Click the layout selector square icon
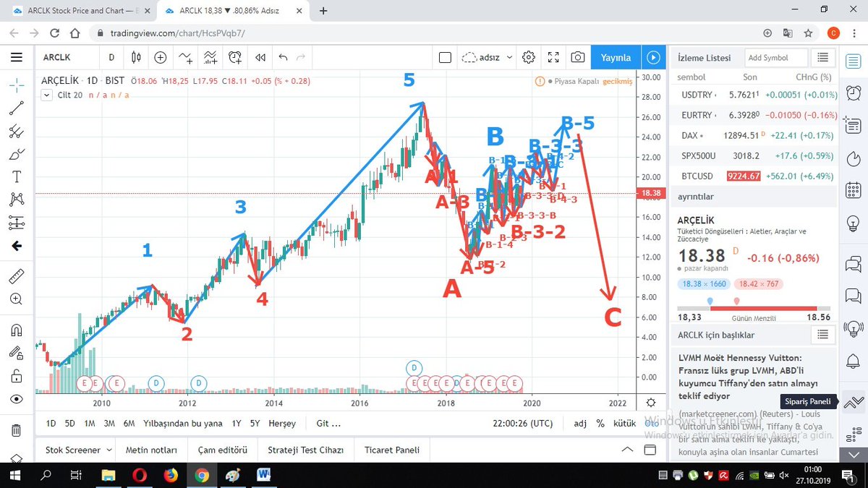Viewport: 868px width, 488px height. coord(445,57)
